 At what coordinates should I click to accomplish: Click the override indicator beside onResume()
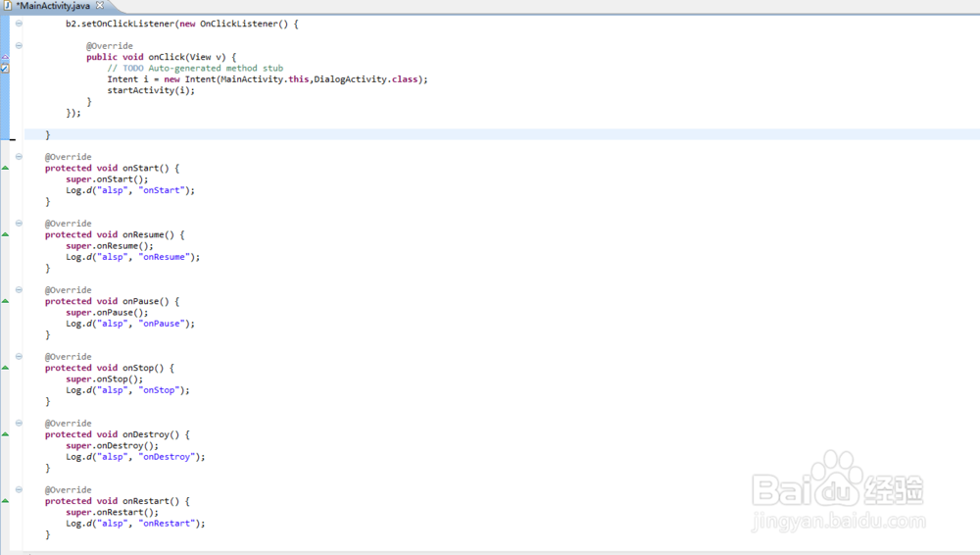(5, 234)
